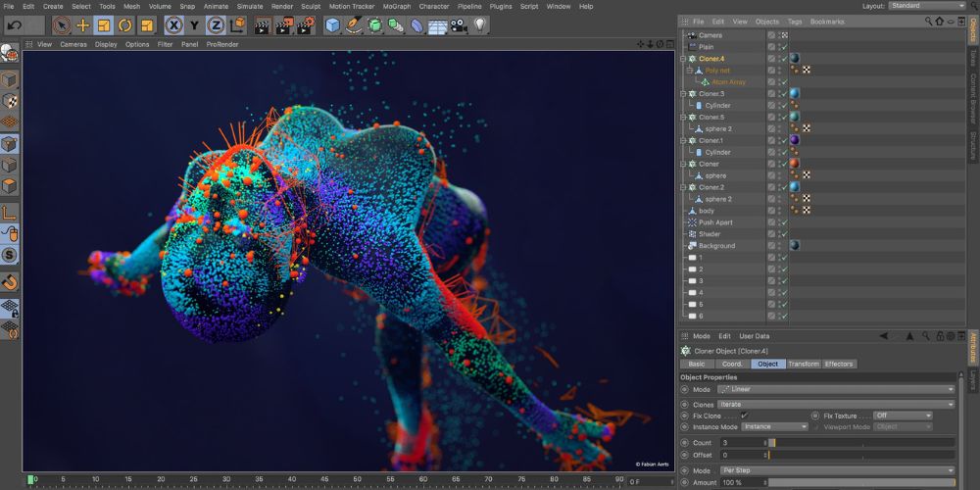The width and height of the screenshot is (980, 490).
Task: Click the Count slider bar
Action: 862,443
